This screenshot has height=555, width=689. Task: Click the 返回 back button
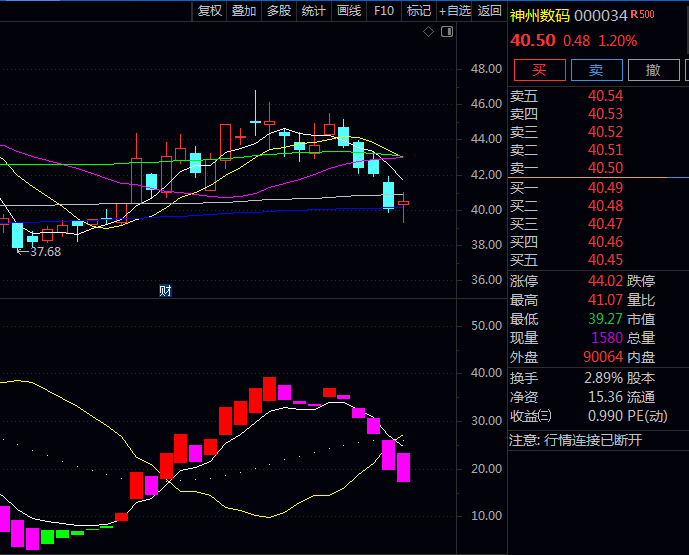(490, 11)
